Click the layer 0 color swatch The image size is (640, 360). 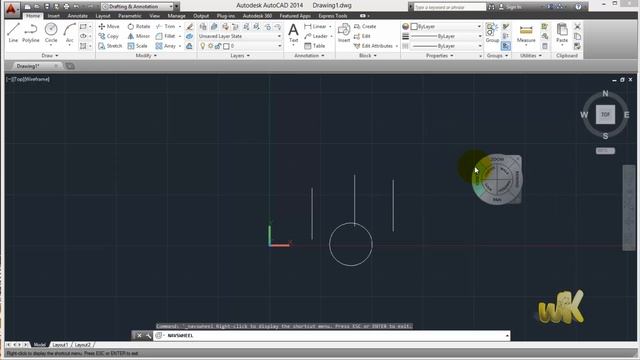(226, 46)
